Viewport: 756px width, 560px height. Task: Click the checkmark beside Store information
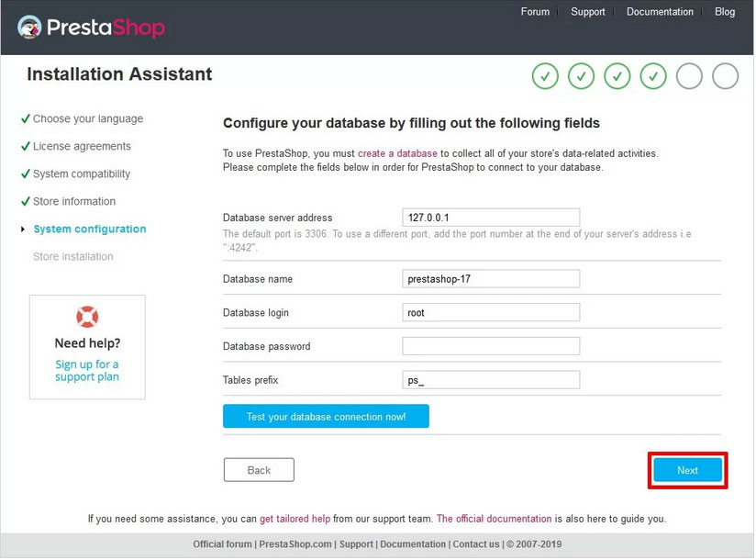pyautogui.click(x=26, y=201)
